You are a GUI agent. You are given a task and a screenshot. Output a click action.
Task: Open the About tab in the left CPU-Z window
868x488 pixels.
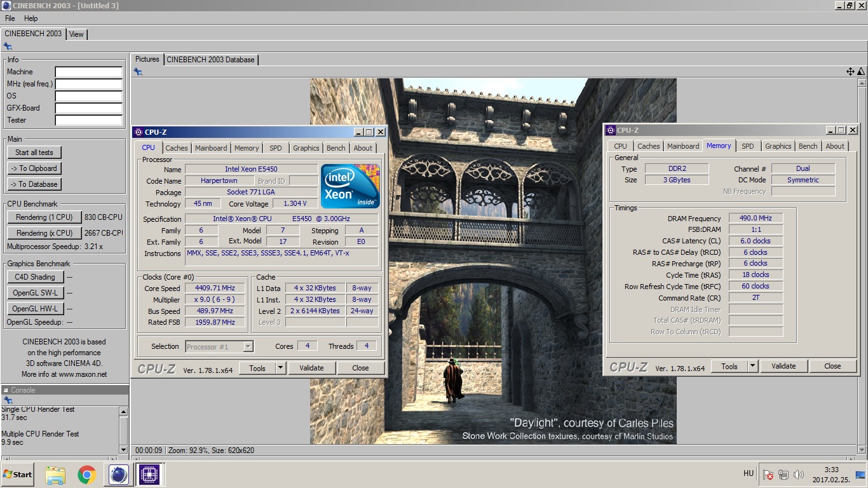[363, 148]
